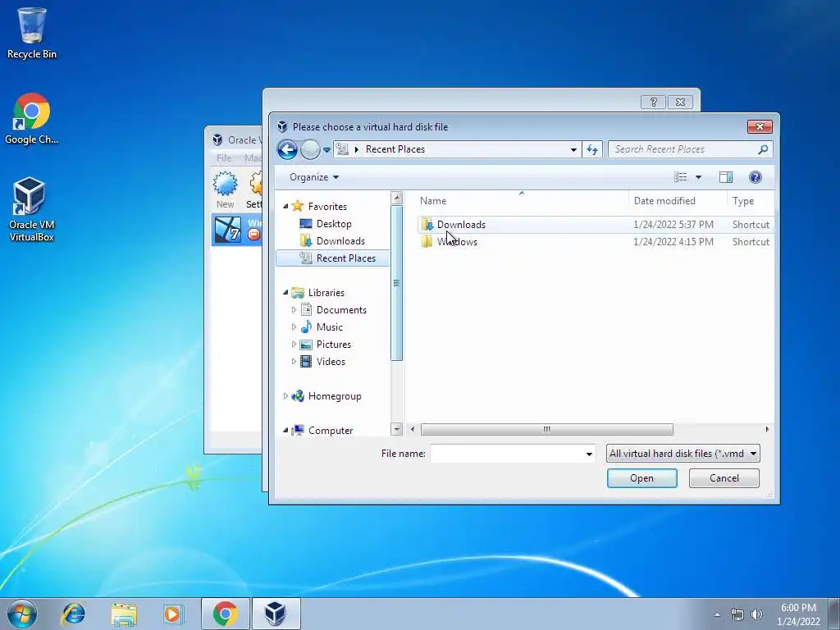Open Oracle VM VirtualBox desktop shortcut

click(32, 209)
